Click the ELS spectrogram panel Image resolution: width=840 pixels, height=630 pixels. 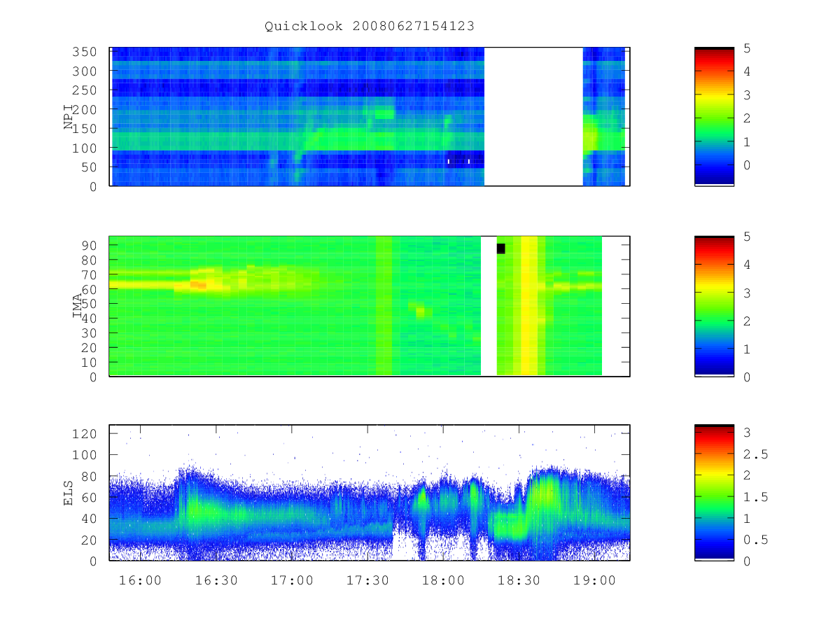point(370,493)
